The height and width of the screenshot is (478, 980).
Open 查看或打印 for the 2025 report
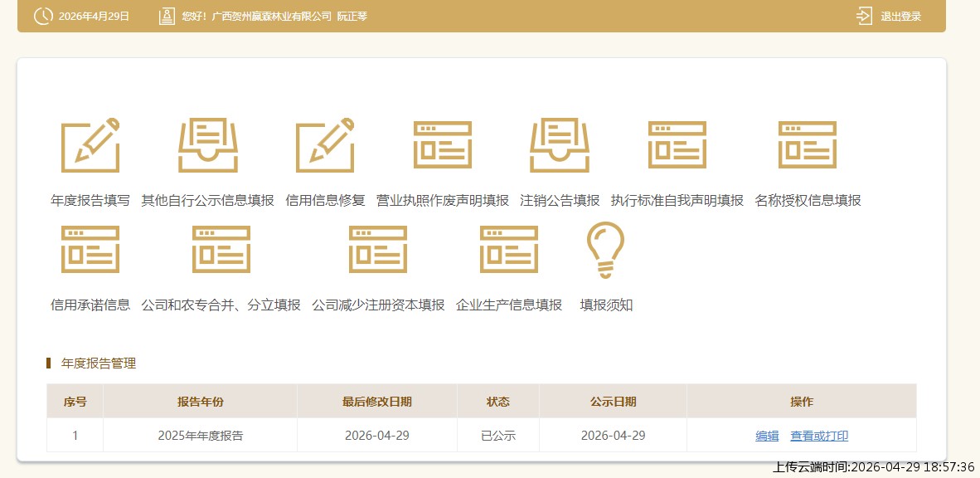(x=819, y=436)
